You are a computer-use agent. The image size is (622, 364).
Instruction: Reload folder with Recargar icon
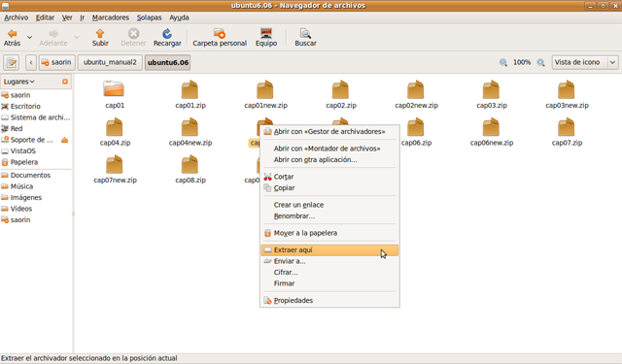[167, 34]
